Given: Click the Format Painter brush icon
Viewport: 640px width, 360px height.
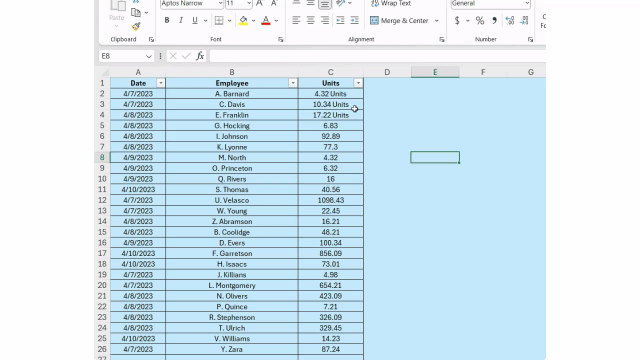Looking at the screenshot, I should coord(136,27).
